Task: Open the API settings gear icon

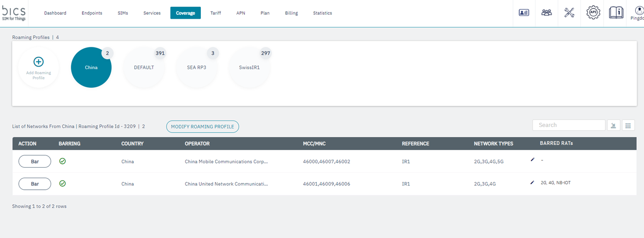Action: tap(593, 13)
